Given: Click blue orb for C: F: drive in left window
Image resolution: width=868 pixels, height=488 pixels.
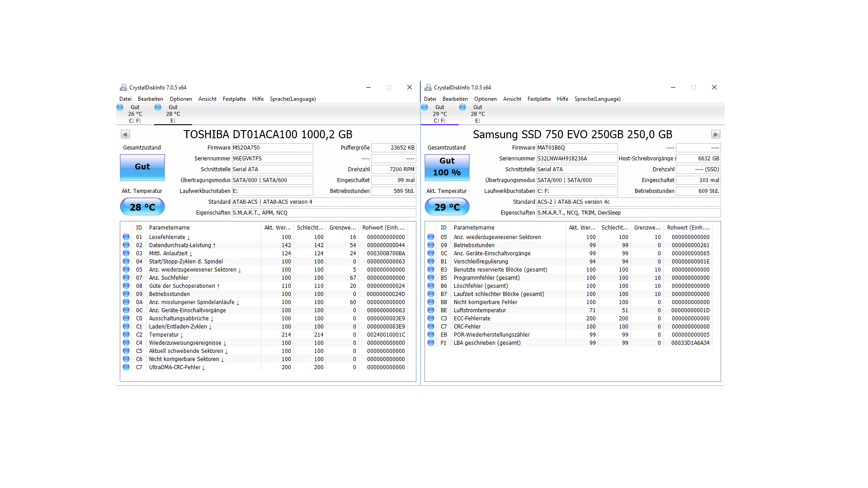Looking at the screenshot, I should tap(120, 107).
